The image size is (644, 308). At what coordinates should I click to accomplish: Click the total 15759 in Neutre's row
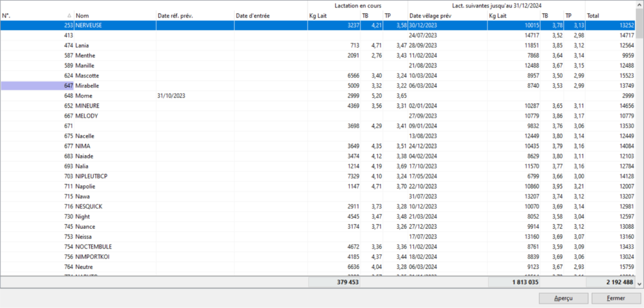click(627, 267)
